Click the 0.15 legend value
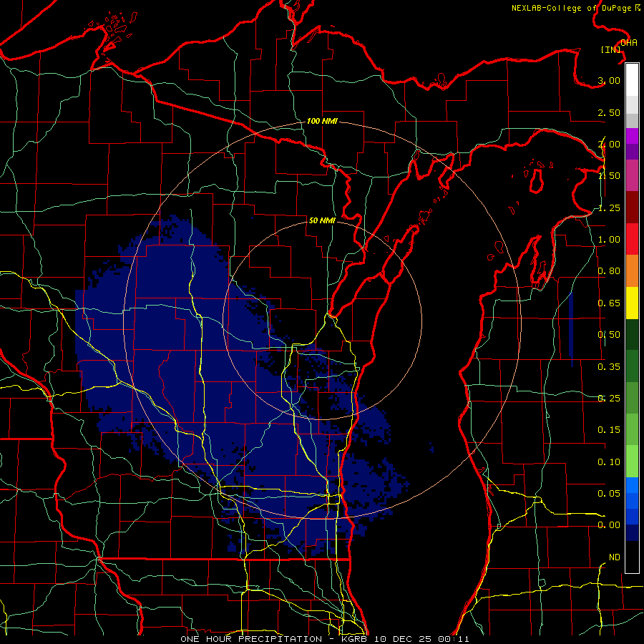The width and height of the screenshot is (644, 644). (609, 430)
